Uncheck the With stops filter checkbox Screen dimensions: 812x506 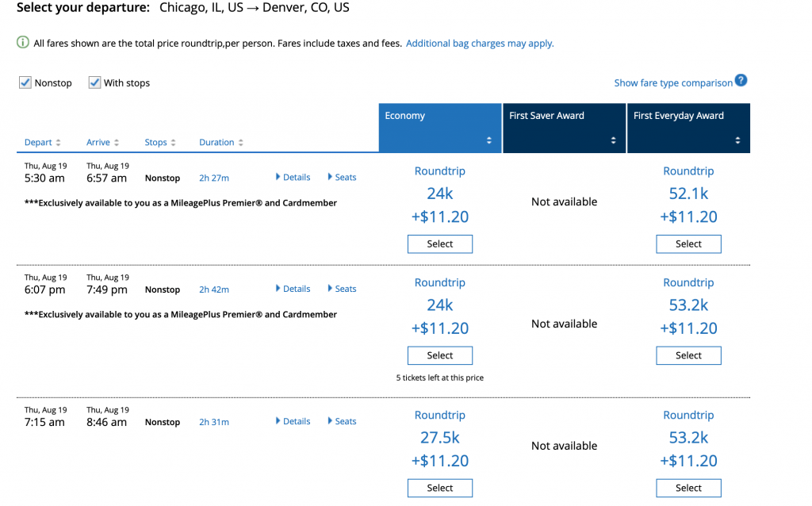coord(94,82)
